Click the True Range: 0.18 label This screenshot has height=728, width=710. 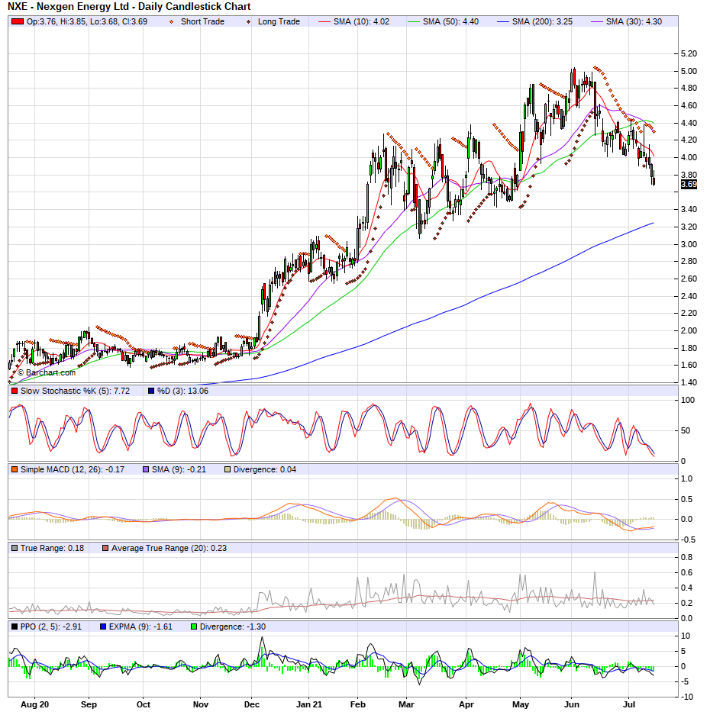[x=52, y=548]
